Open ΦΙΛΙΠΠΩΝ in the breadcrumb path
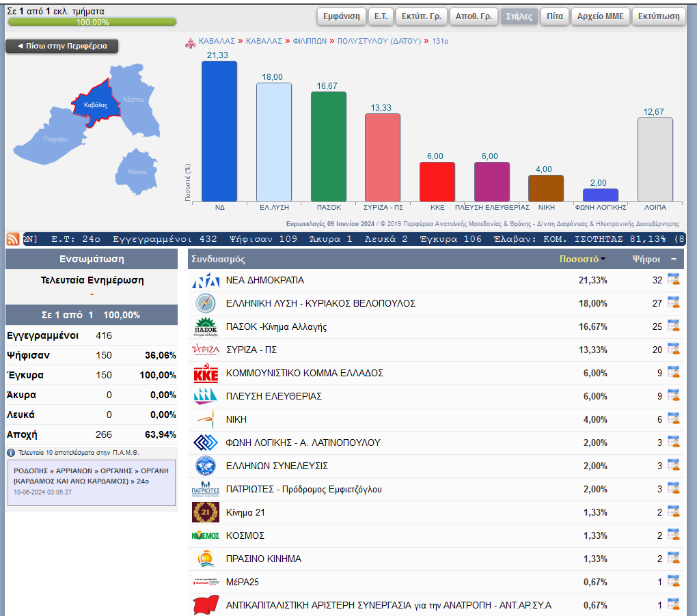 pyautogui.click(x=310, y=41)
